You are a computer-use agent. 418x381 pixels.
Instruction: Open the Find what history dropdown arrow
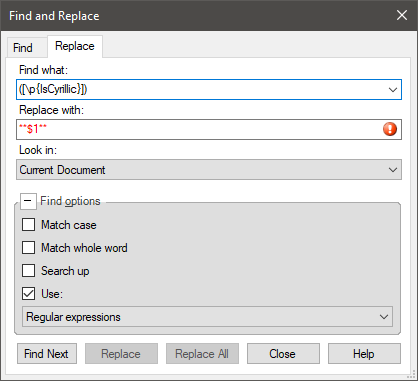pos(393,90)
